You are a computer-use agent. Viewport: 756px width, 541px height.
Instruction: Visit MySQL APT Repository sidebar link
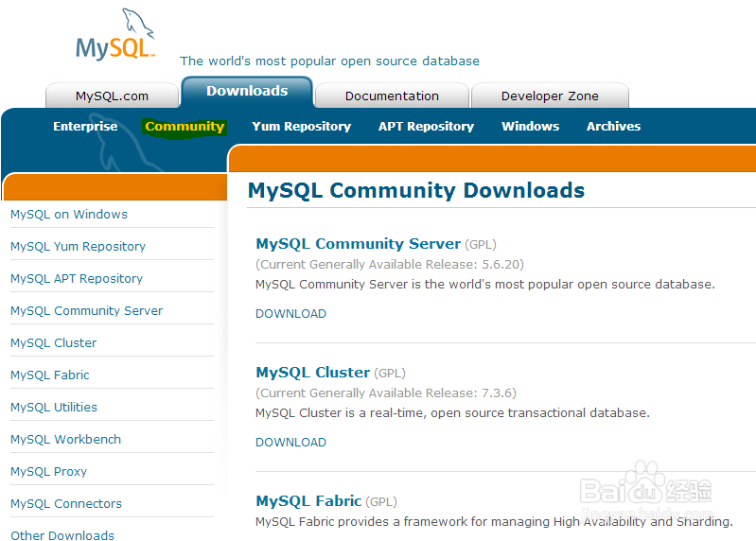point(77,279)
